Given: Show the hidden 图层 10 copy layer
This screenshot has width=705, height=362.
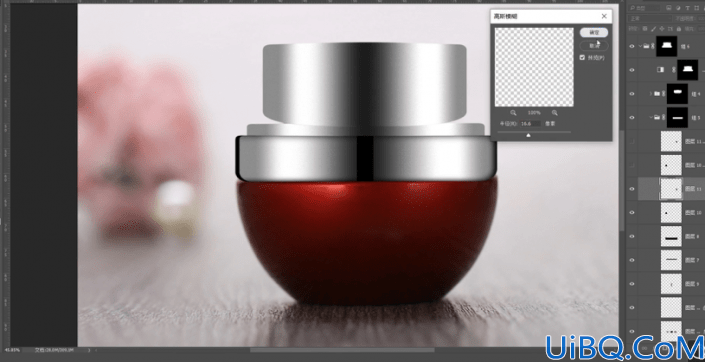Looking at the screenshot, I should coord(632,165).
